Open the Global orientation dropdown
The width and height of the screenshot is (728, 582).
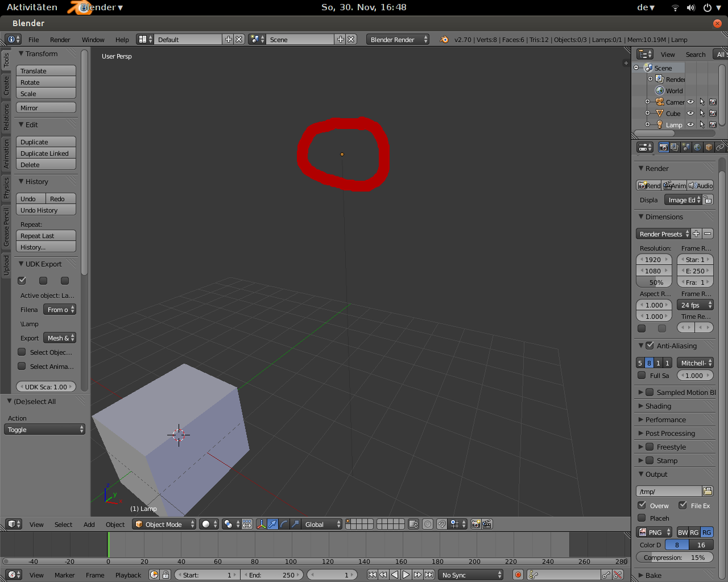coord(322,524)
